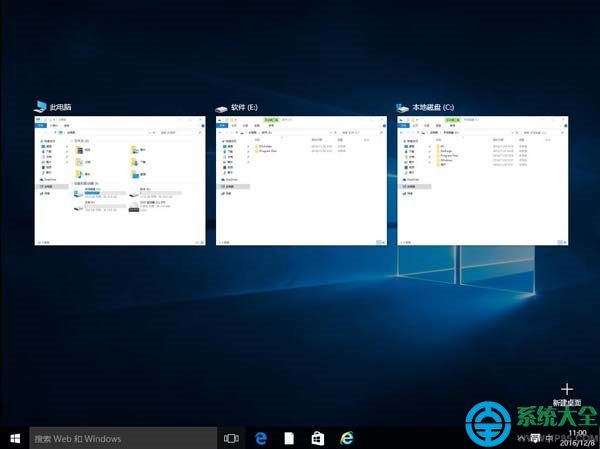600x449 pixels.
Task: Add a new desktop with 新建桌面 plus button
Action: (567, 394)
